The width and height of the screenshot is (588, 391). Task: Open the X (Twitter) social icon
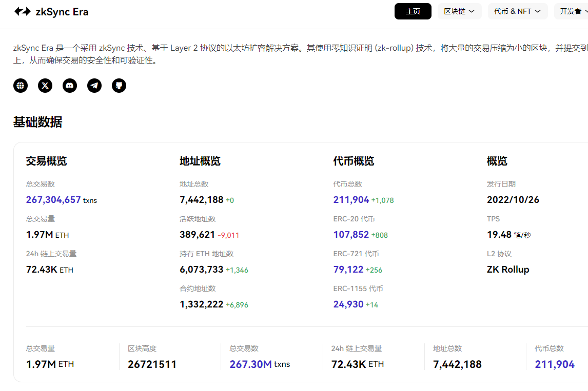coord(45,86)
